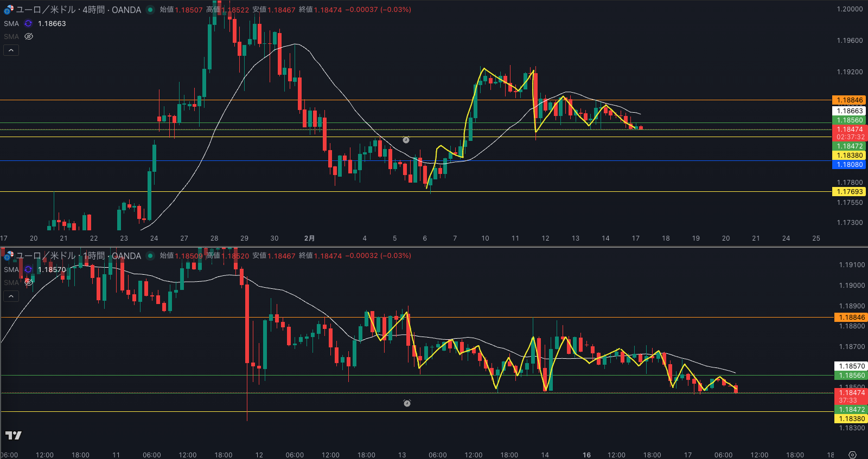Click the yellow 1.17693 price label on the 4-hour axis
This screenshot has width=868, height=459.
(x=849, y=192)
